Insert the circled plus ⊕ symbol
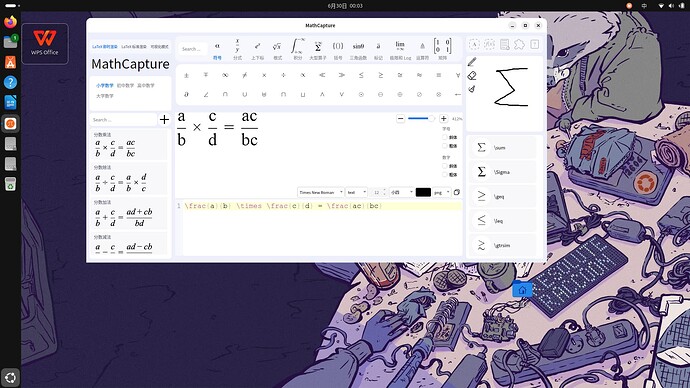Image resolution: width=690 pixels, height=388 pixels. pyautogui.click(x=400, y=94)
